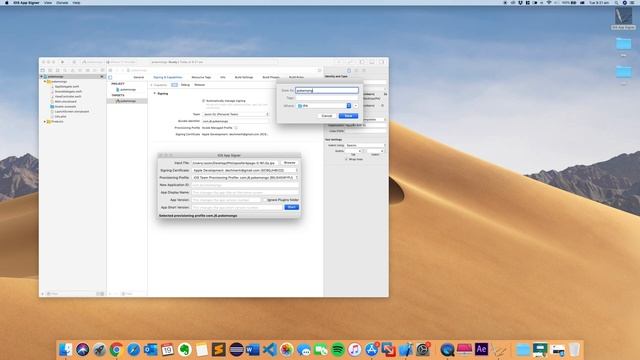
Task: Click the Start button in App Signer
Action: [x=291, y=207]
